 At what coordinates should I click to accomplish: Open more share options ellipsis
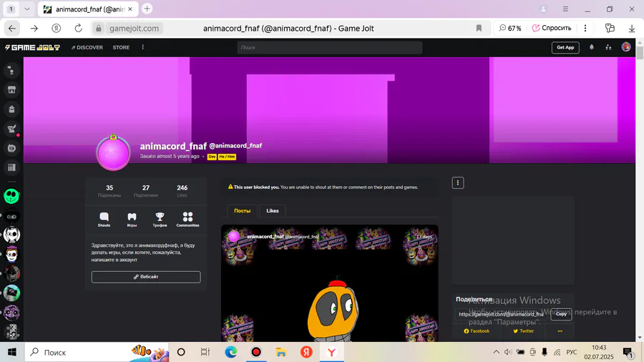[560, 331]
